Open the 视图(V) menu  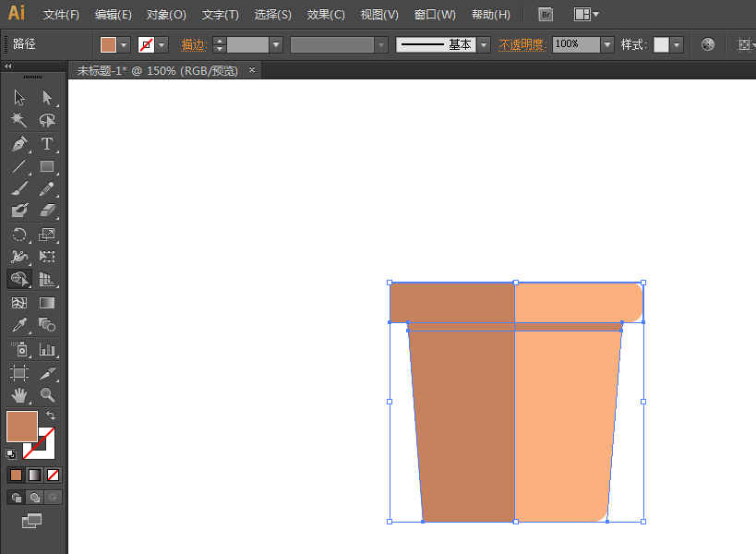tap(379, 15)
